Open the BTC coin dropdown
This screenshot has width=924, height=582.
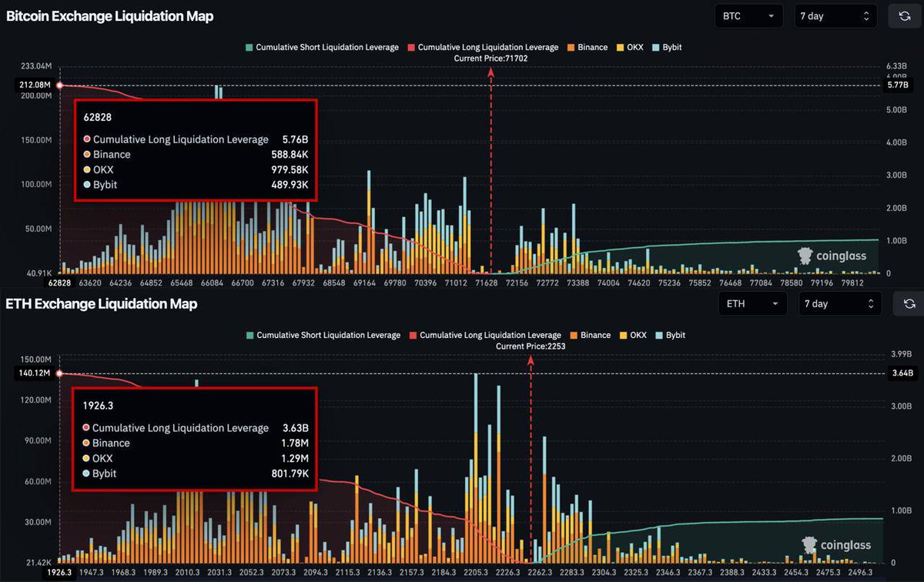[x=748, y=16]
